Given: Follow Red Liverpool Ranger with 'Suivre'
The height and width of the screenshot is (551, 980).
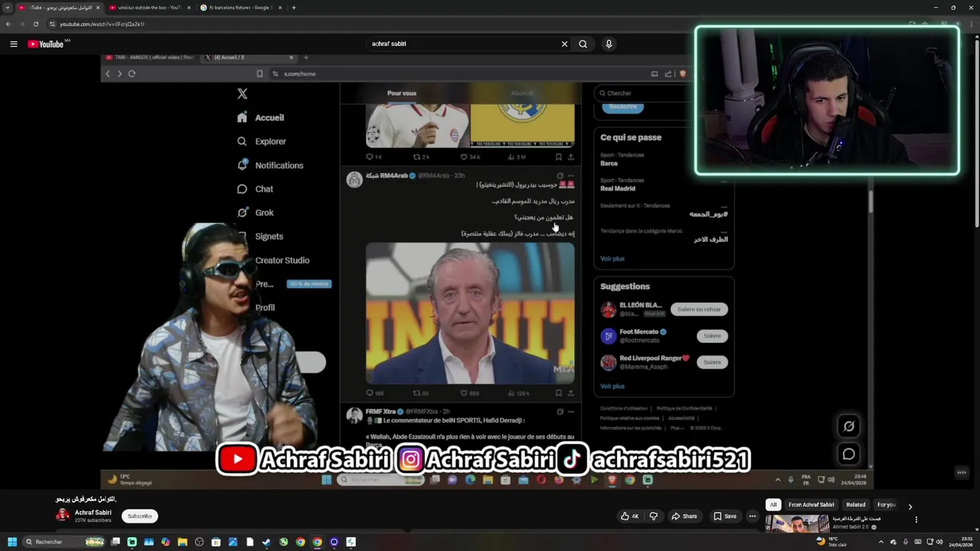Looking at the screenshot, I should (x=712, y=362).
